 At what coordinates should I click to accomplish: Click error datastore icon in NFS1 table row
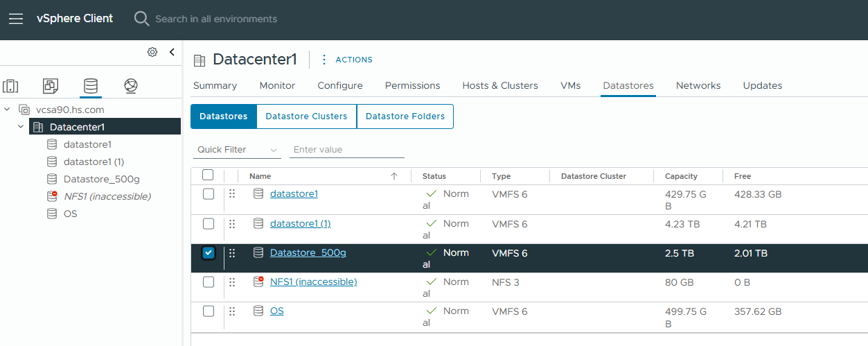(x=258, y=282)
